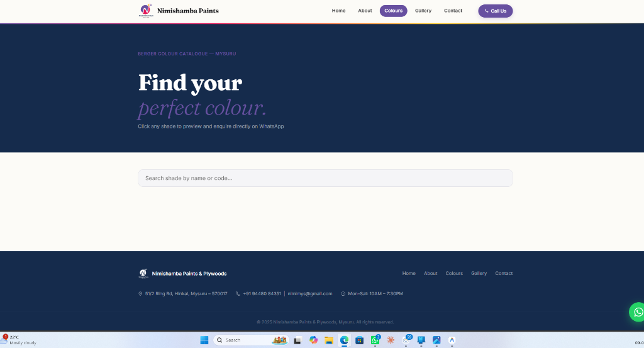Click the Nimishamba Paints logo in header

pyautogui.click(x=146, y=11)
